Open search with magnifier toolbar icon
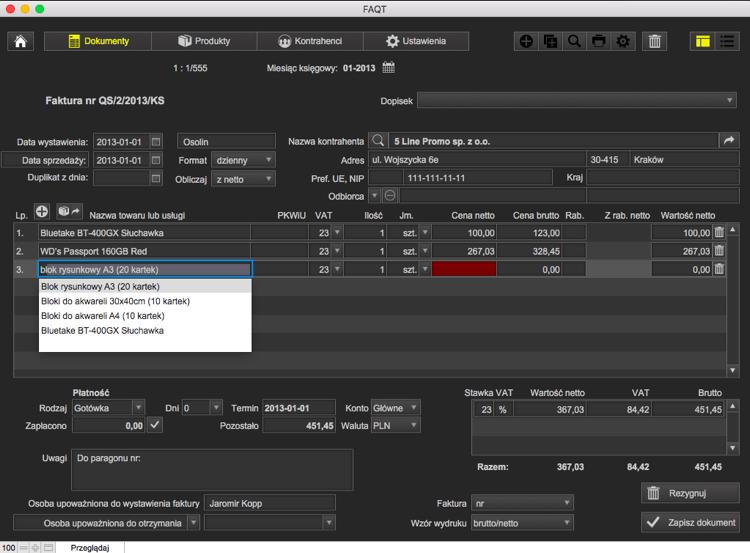The image size is (750, 553). tap(574, 41)
